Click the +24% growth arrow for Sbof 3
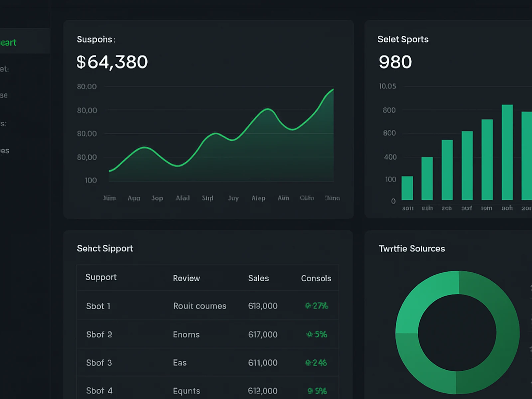 315,363
